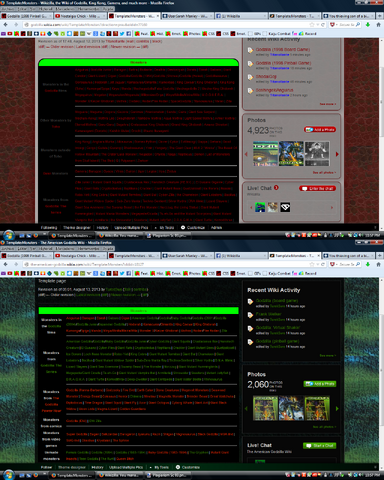Click Plagiarism taskbar button on bottom taskbar
Screen dimensions: 384x480
(168, 475)
